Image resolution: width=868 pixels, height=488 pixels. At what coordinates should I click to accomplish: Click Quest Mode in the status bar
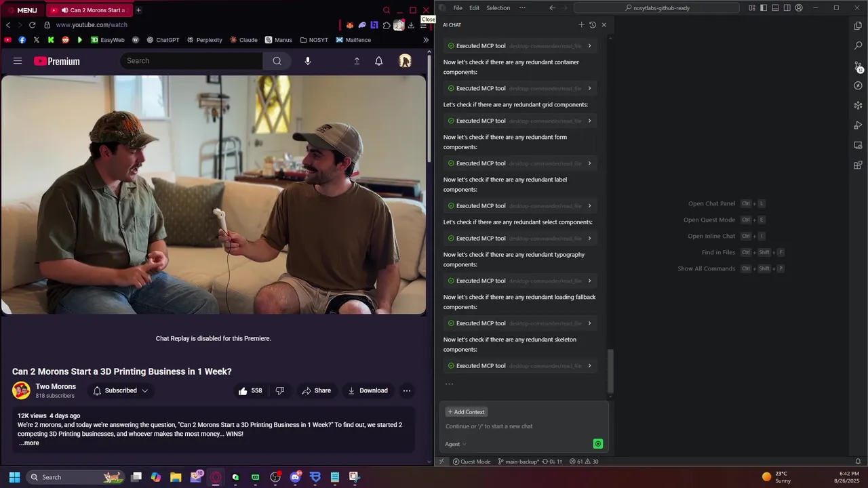[471, 462]
